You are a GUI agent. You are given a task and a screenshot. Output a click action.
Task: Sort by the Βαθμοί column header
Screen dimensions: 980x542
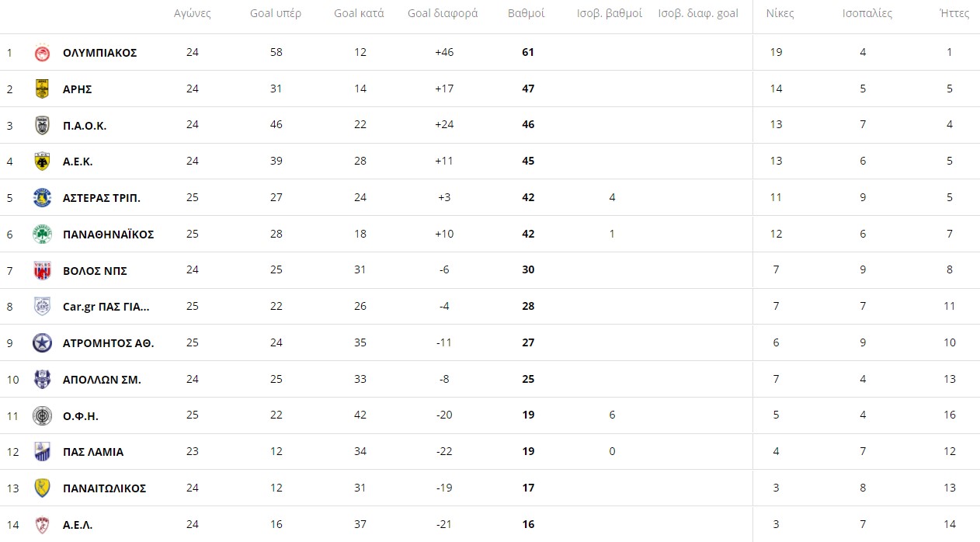pyautogui.click(x=526, y=14)
